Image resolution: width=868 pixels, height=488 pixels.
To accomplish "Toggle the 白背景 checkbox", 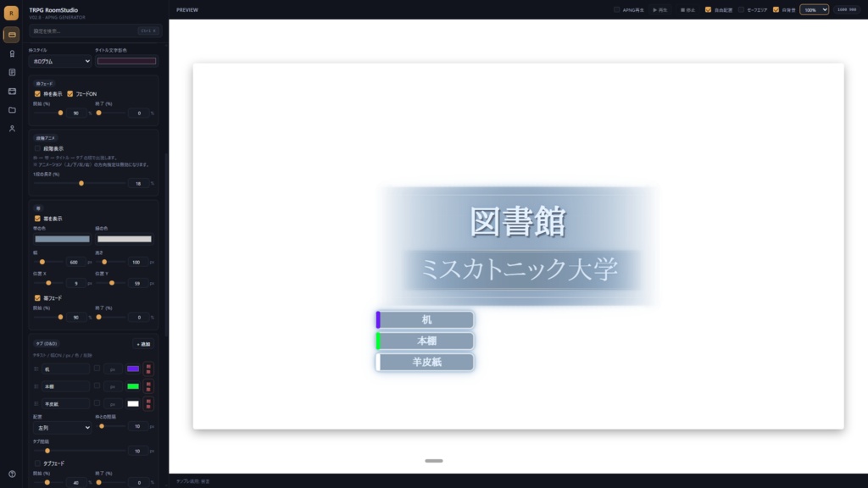I will click(x=776, y=10).
